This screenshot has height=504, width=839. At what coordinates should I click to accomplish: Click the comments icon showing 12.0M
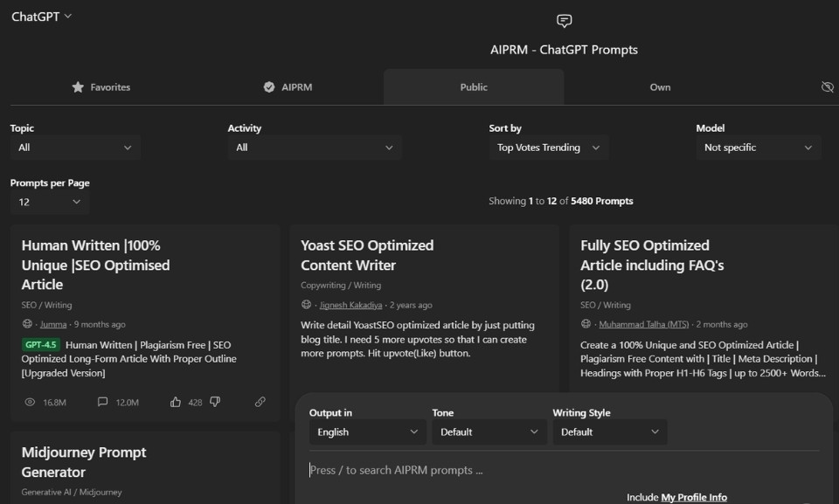click(x=102, y=402)
